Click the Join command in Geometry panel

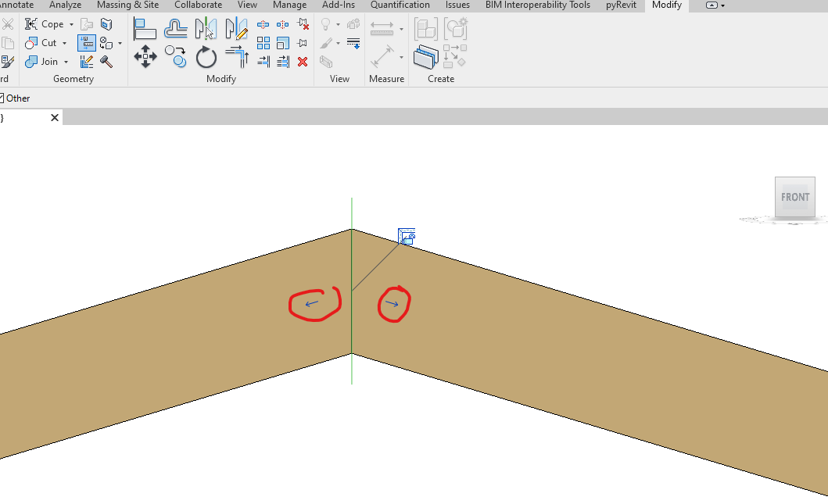tap(47, 62)
